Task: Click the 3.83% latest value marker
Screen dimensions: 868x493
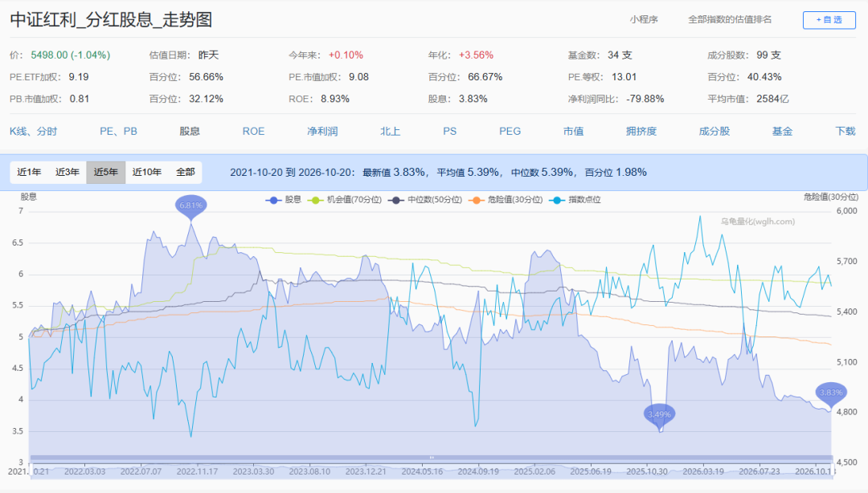Action: pyautogui.click(x=831, y=393)
